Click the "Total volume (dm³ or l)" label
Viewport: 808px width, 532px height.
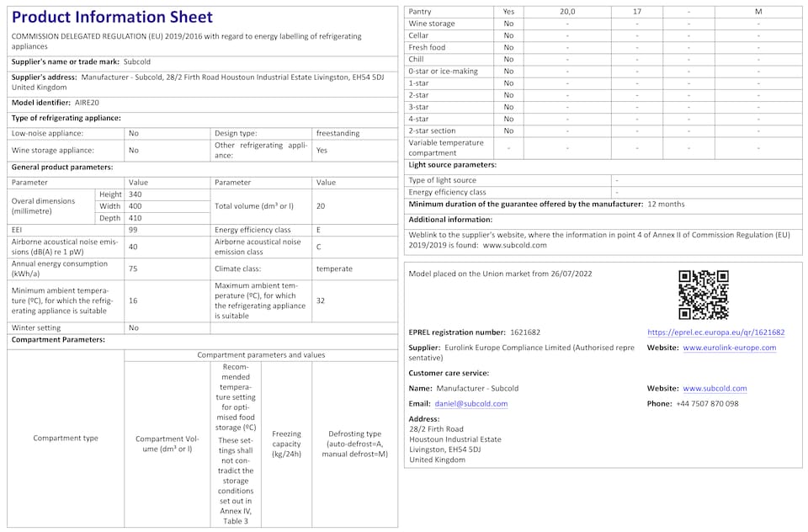(x=254, y=206)
